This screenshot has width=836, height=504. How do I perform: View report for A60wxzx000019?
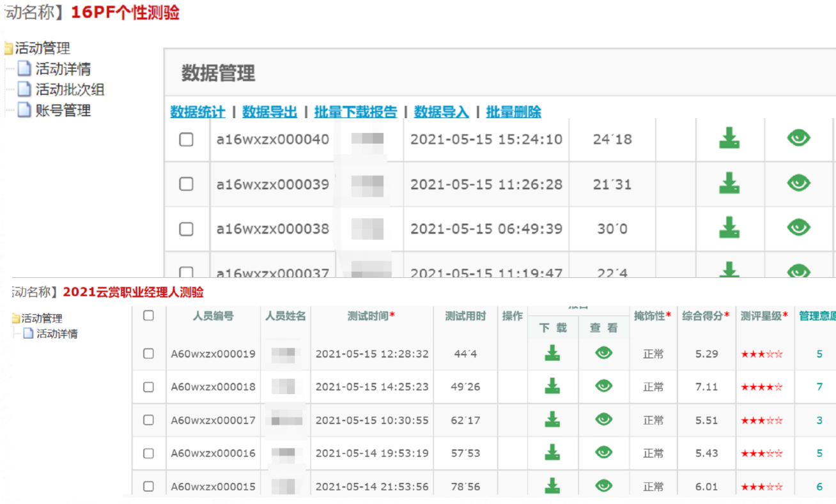603,352
